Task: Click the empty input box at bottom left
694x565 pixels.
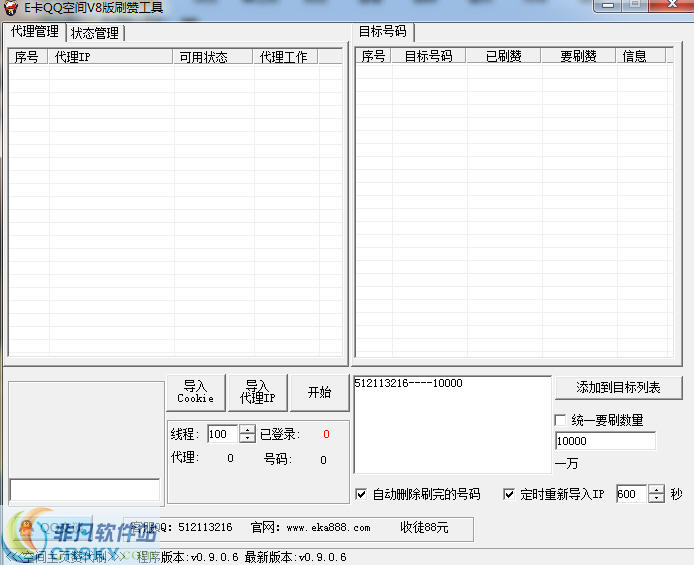Action: pyautogui.click(x=85, y=490)
